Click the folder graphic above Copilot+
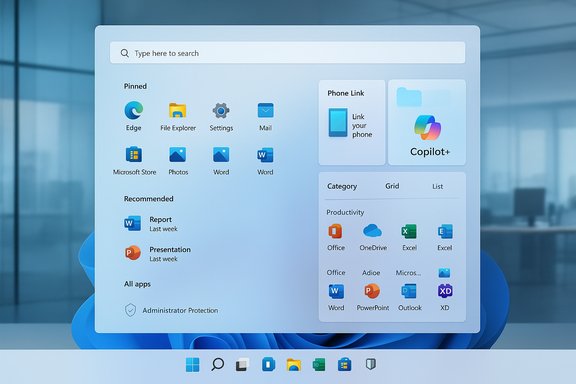The width and height of the screenshot is (576, 384). pyautogui.click(x=409, y=97)
